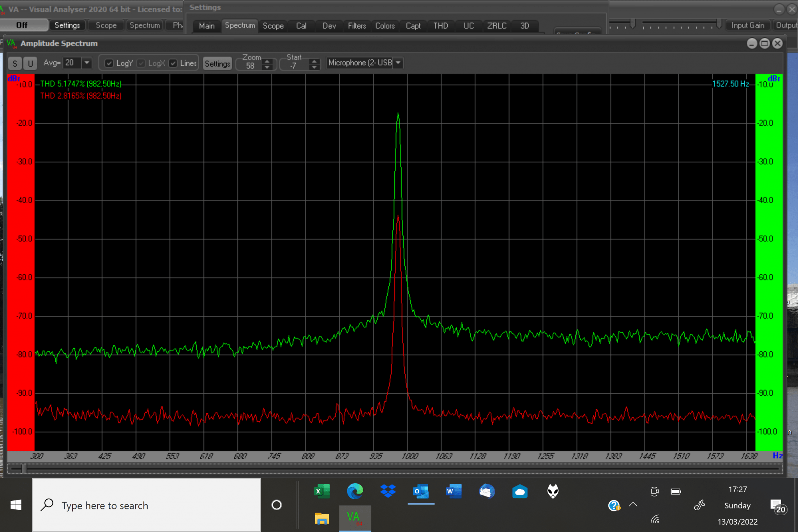798x532 pixels.
Task: Open the Avg value dropdown
Action: [x=87, y=63]
